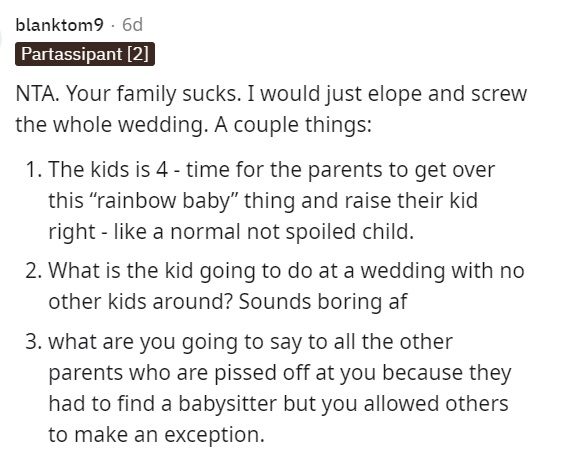
Task: Click the phrase Sounds boring af
Action: pyautogui.click(x=323, y=302)
